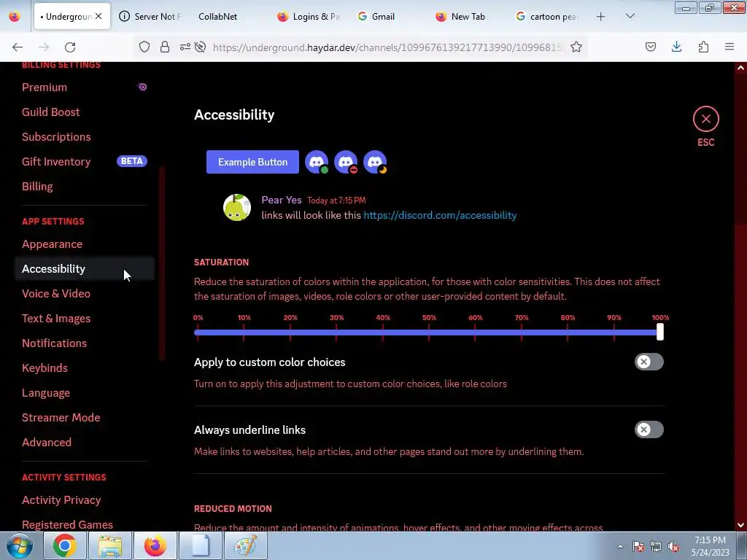Open Advanced settings
Viewport: 747px width, 560px height.
click(x=85, y=442)
